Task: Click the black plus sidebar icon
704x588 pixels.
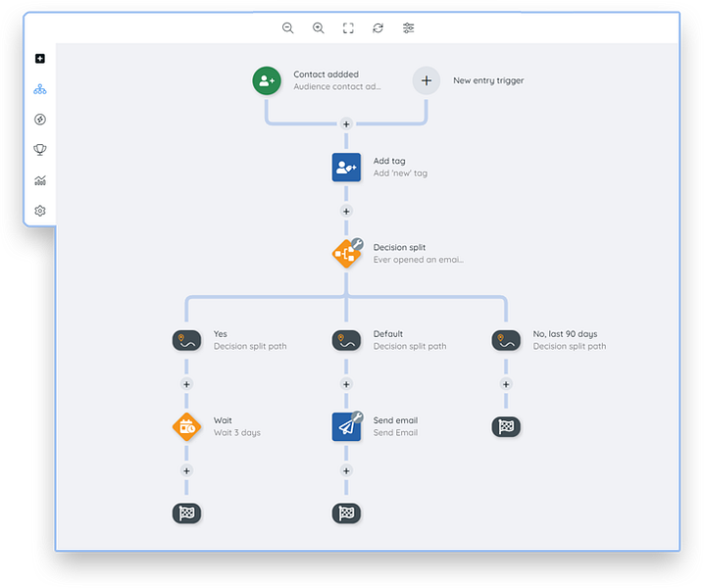Action: 40,59
